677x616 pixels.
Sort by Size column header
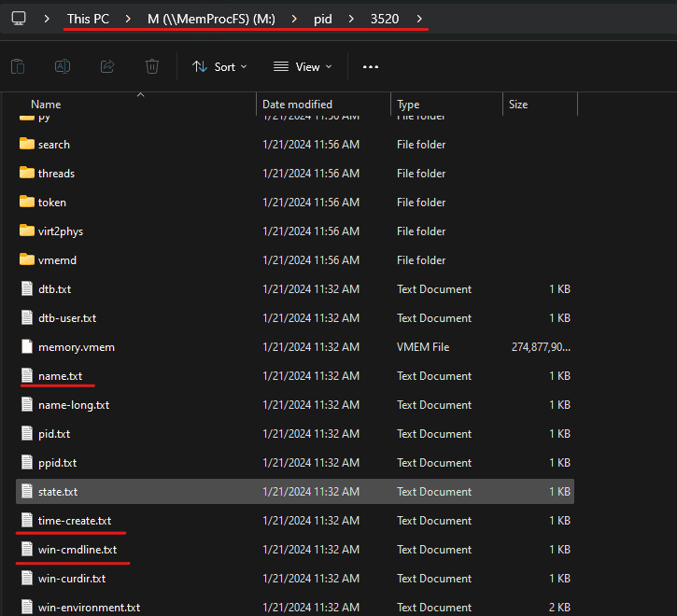[x=518, y=105]
